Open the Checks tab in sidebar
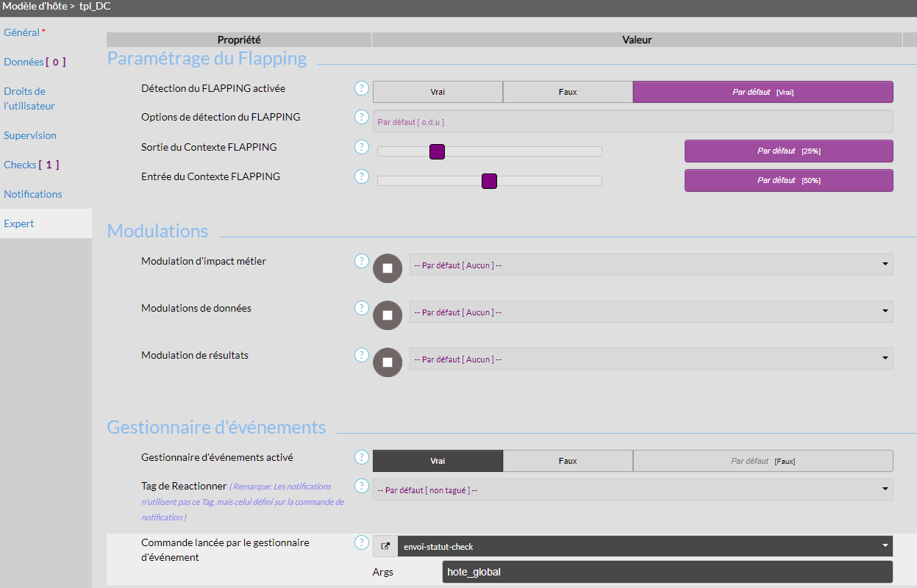This screenshot has height=588, width=917. (21, 165)
